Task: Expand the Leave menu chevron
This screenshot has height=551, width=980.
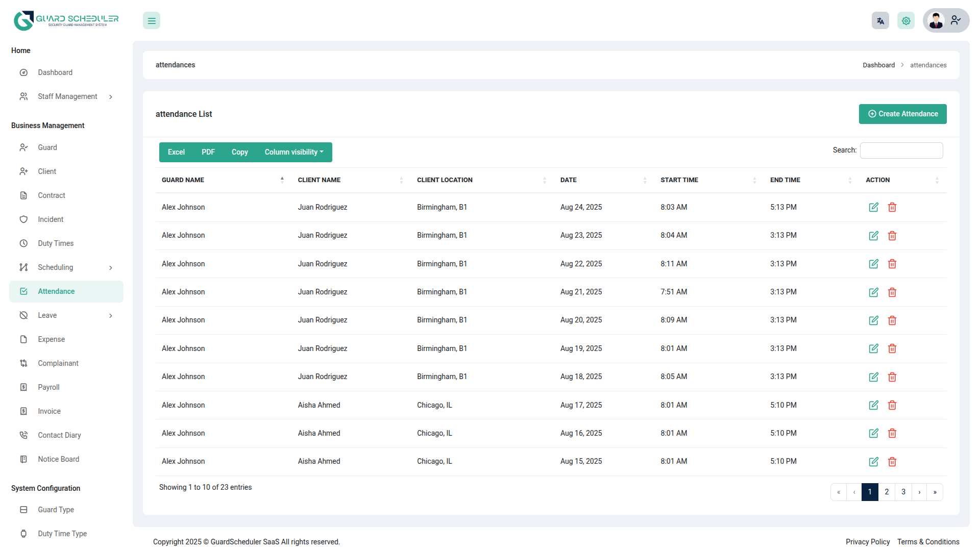Action: click(x=110, y=316)
